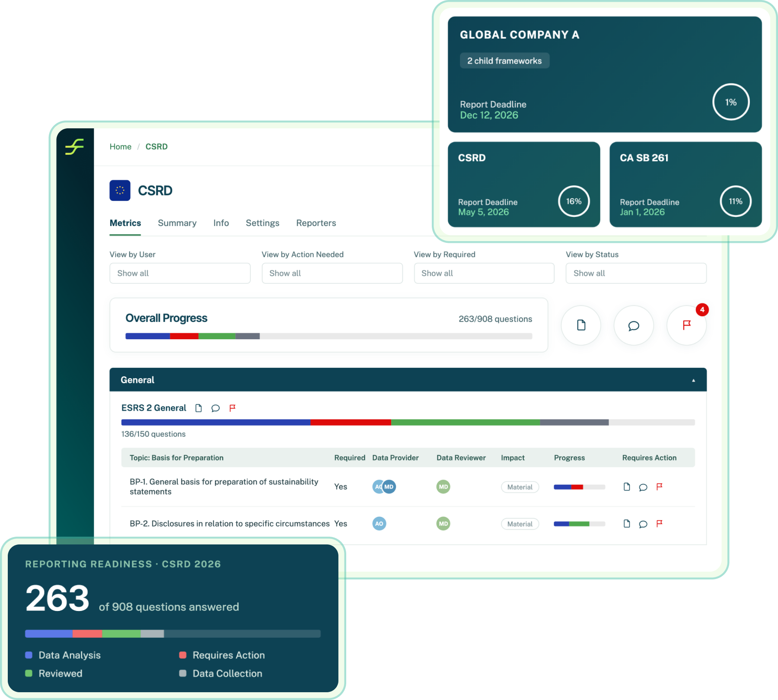Open document icon in BP-1 row
Image resolution: width=778 pixels, height=700 pixels.
pyautogui.click(x=627, y=487)
